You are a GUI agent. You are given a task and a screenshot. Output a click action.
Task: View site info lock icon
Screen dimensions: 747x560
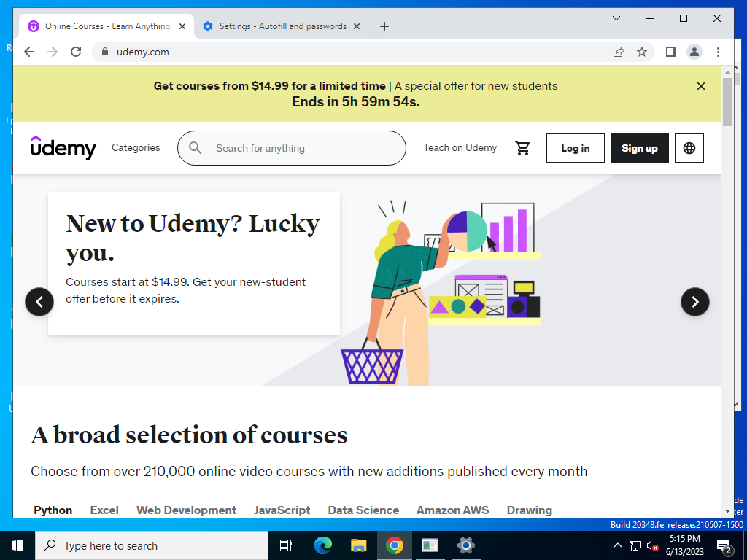click(105, 52)
